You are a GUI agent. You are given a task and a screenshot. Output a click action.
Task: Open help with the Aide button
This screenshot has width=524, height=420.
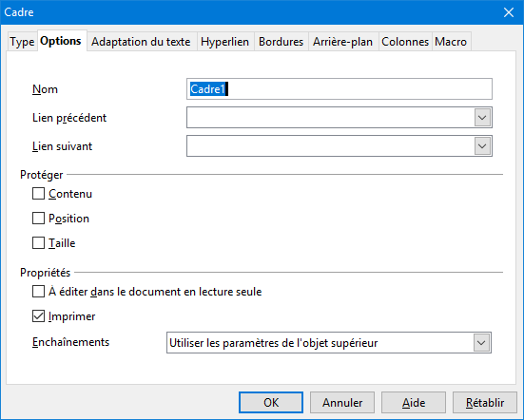[x=414, y=402]
